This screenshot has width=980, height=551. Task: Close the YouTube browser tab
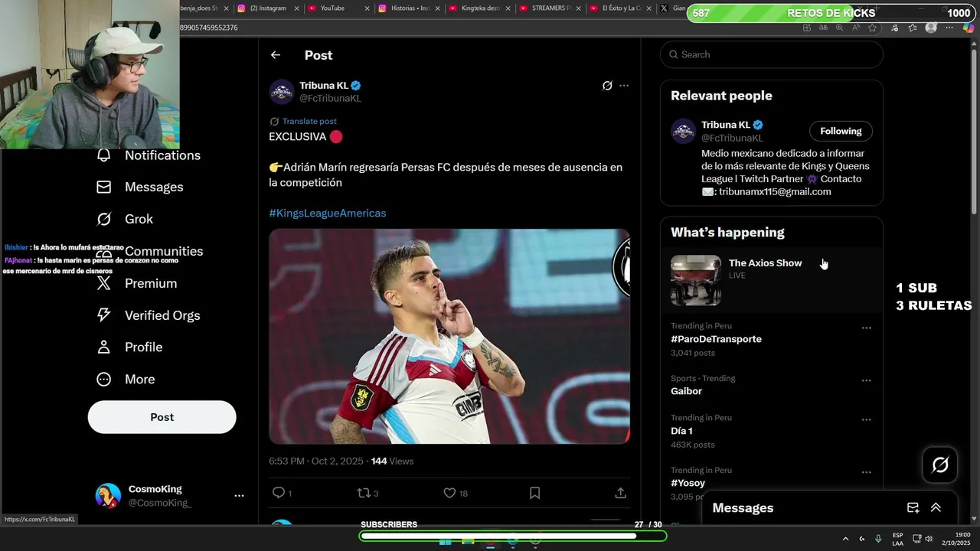point(367,8)
